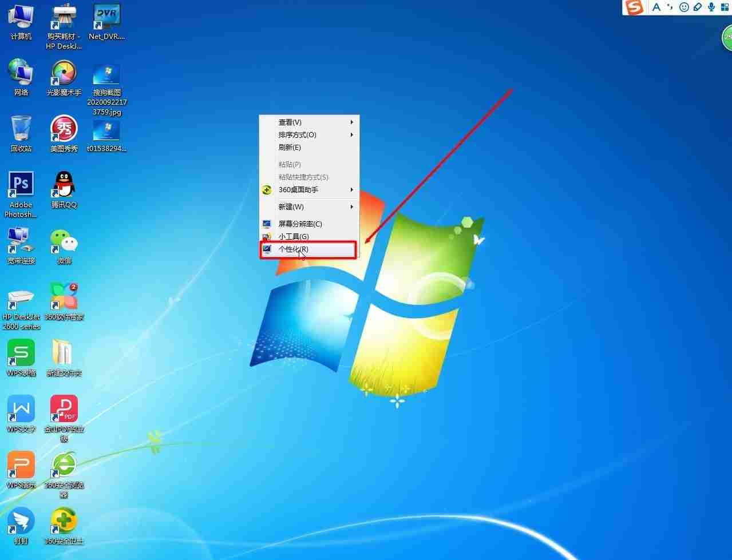Select the 新建文件夹 folder icon
The image size is (732, 560).
point(64,358)
